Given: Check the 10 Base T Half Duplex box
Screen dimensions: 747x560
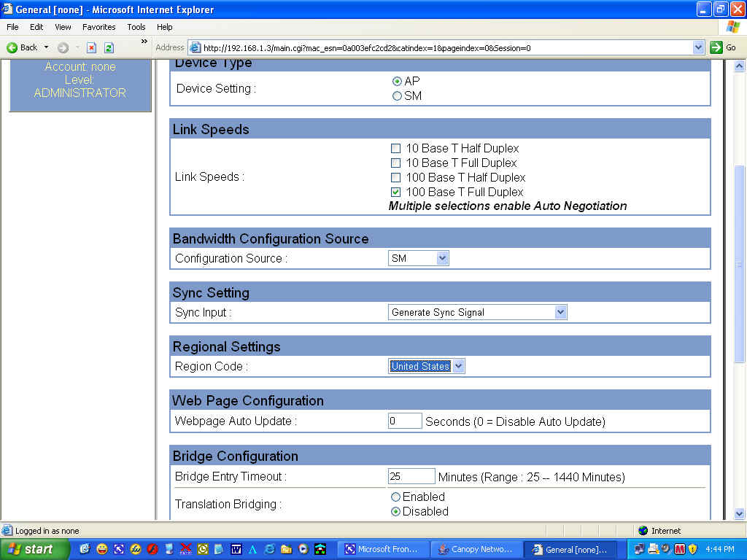Looking at the screenshot, I should pos(396,148).
